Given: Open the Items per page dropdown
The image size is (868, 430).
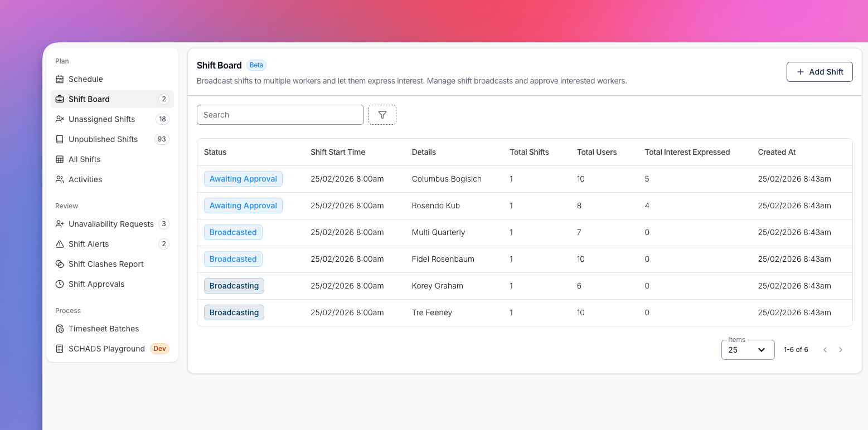Looking at the screenshot, I should tap(748, 350).
